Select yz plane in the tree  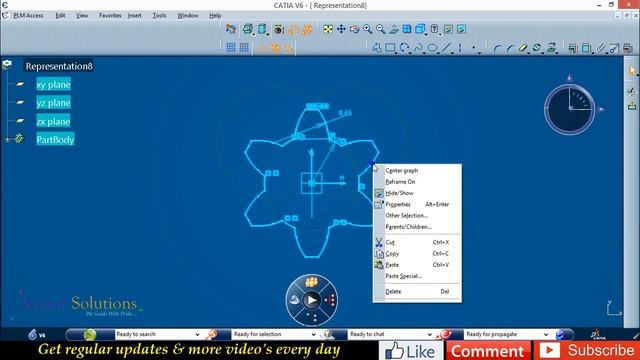(53, 103)
